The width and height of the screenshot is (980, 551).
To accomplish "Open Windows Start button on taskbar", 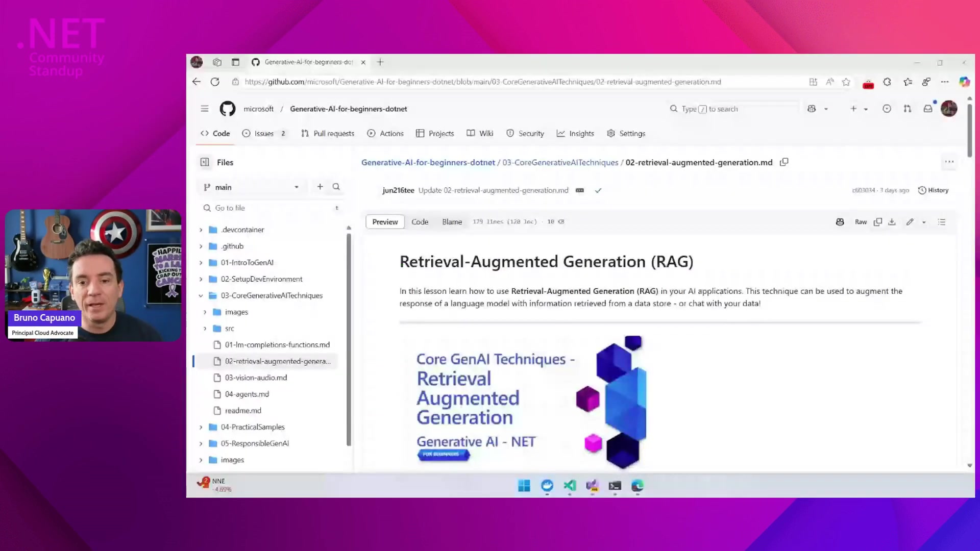I will click(x=524, y=486).
